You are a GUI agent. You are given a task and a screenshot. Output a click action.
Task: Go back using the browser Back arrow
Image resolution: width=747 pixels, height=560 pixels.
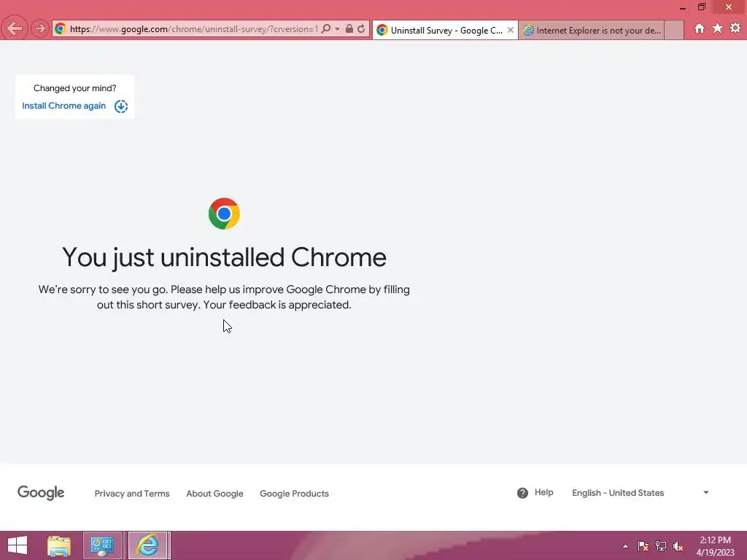click(x=15, y=28)
